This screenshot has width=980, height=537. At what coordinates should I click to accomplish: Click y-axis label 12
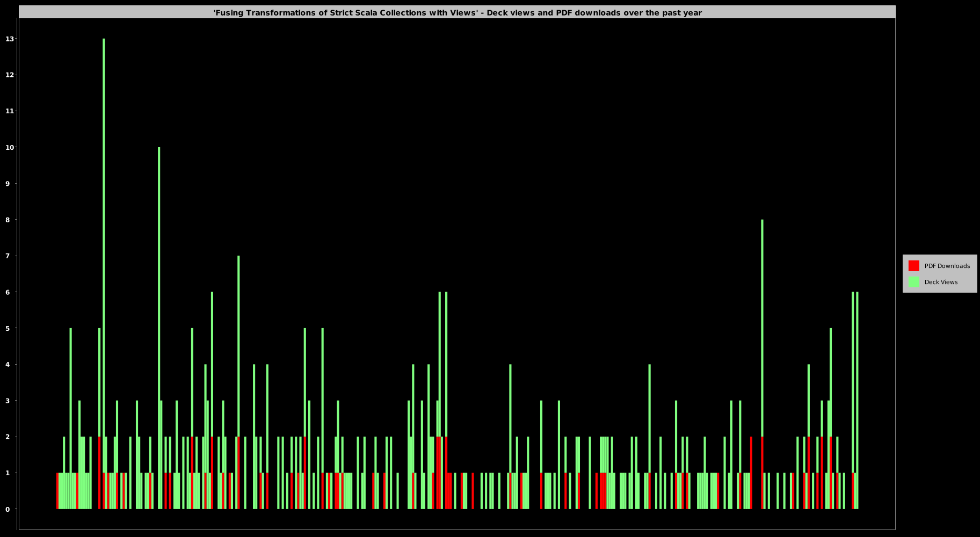[x=10, y=75]
